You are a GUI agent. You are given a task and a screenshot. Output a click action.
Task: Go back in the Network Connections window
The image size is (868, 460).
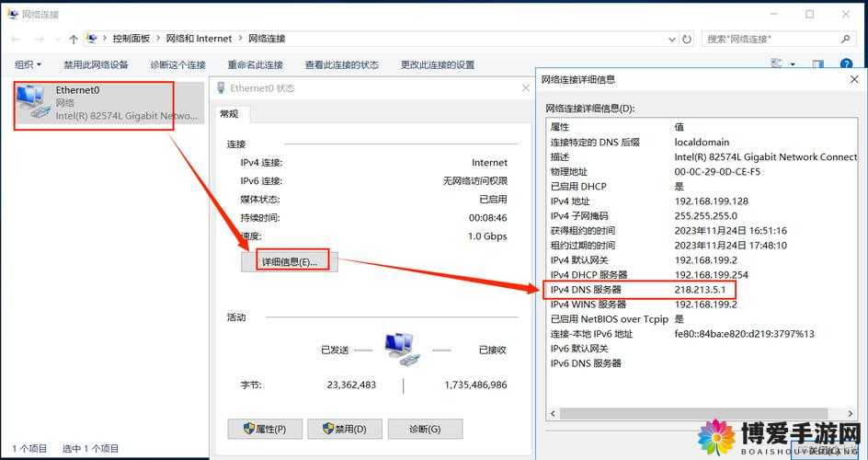click(16, 39)
